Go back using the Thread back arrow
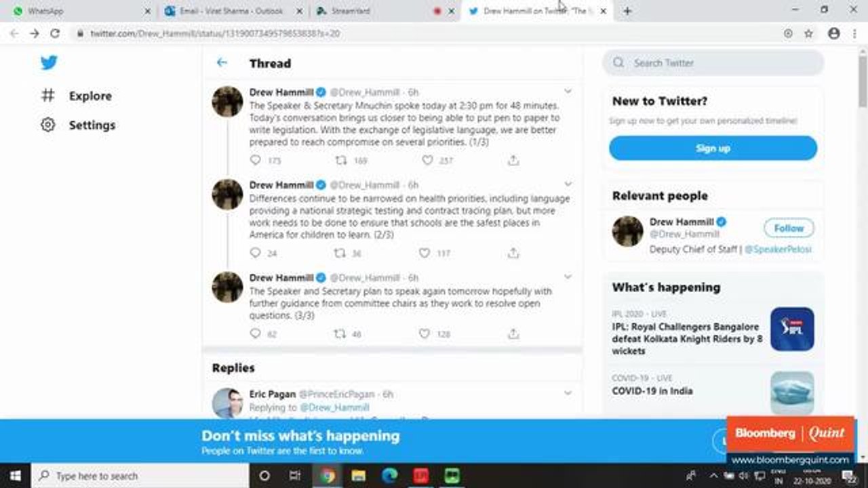 (x=222, y=62)
